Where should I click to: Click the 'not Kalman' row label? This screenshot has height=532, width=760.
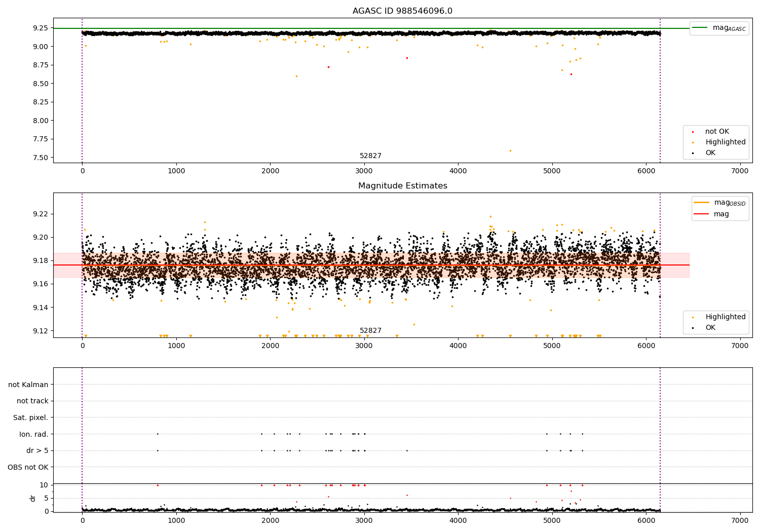pos(28,385)
